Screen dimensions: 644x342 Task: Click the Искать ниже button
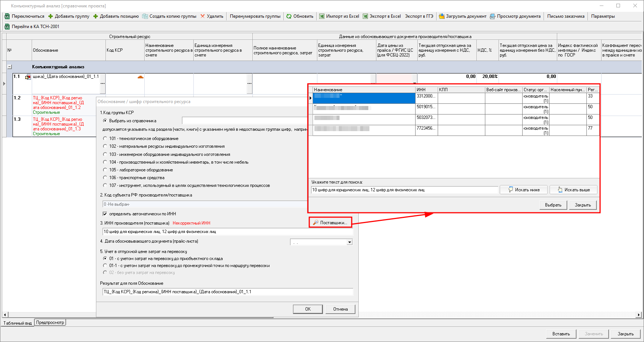click(x=524, y=190)
